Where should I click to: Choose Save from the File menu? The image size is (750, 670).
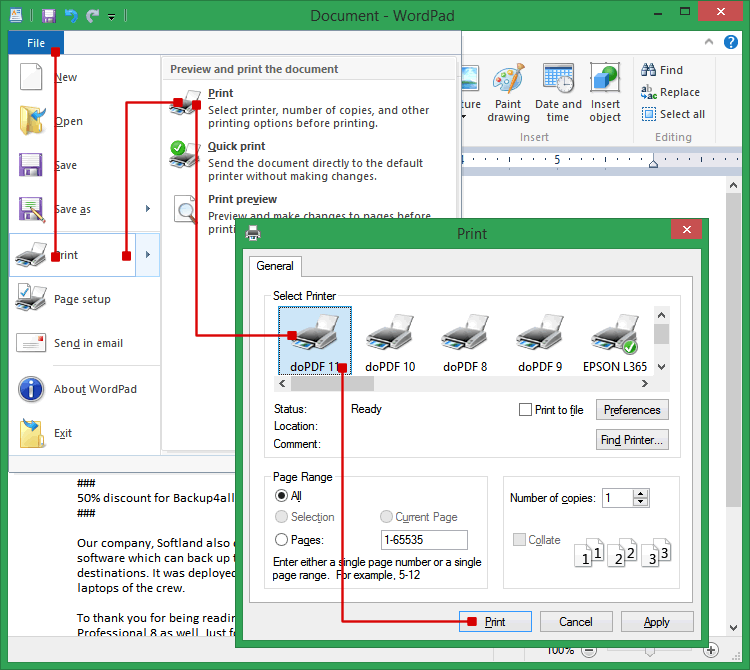(x=84, y=165)
